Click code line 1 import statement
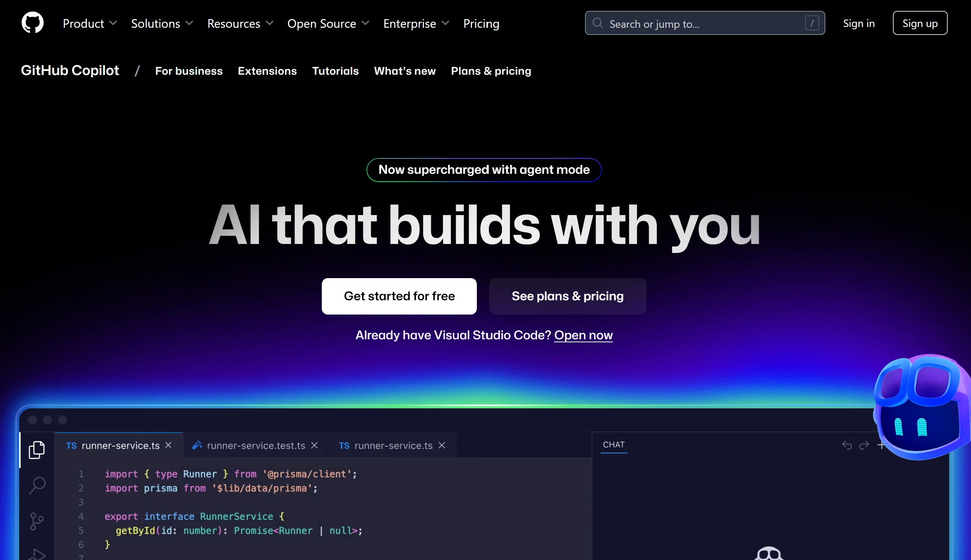 click(231, 474)
